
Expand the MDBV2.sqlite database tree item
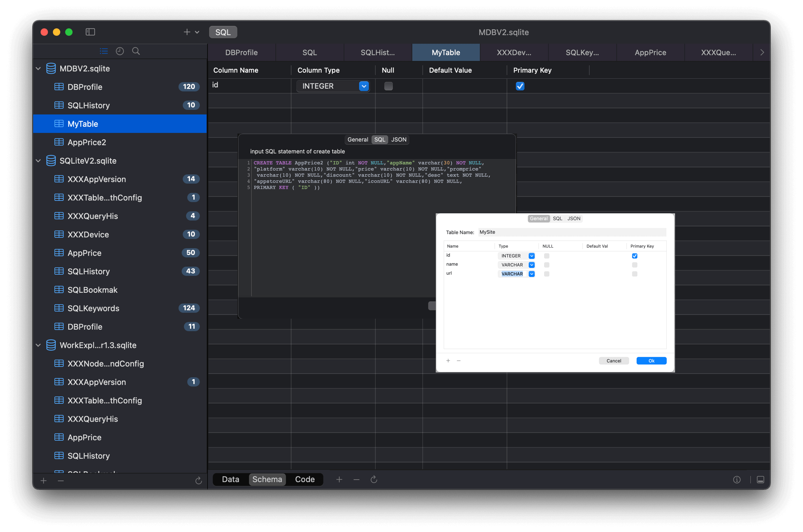coord(40,68)
